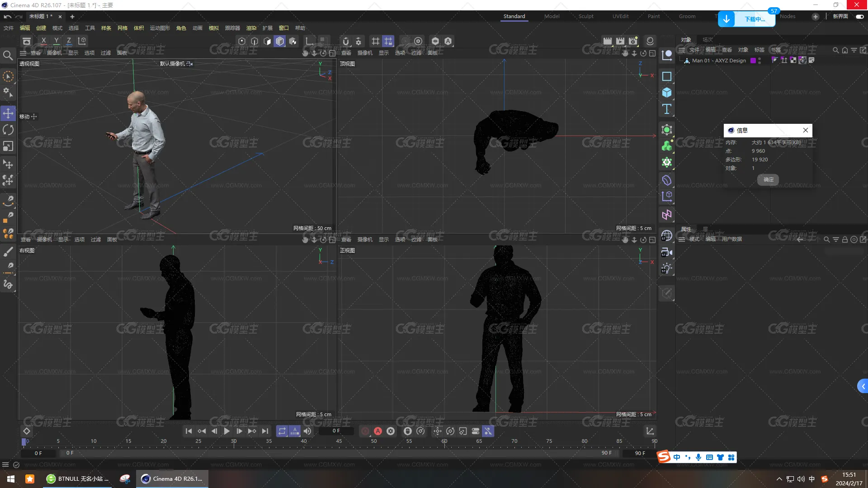868x488 pixels.
Task: Click the render view clapperboard icon
Action: 608,41
